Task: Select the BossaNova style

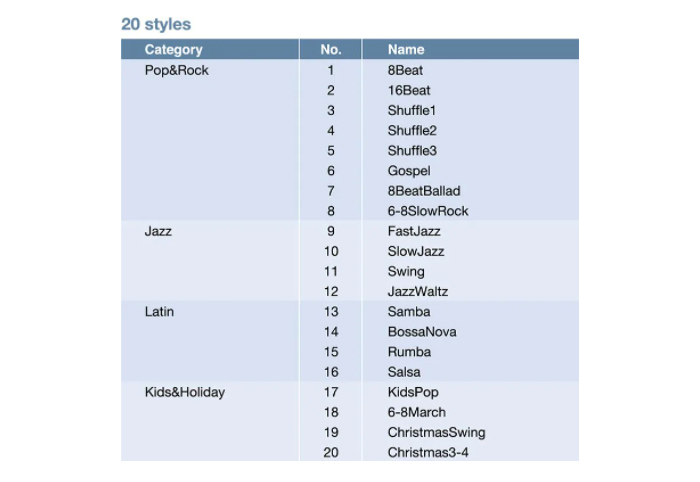Action: 422,332
